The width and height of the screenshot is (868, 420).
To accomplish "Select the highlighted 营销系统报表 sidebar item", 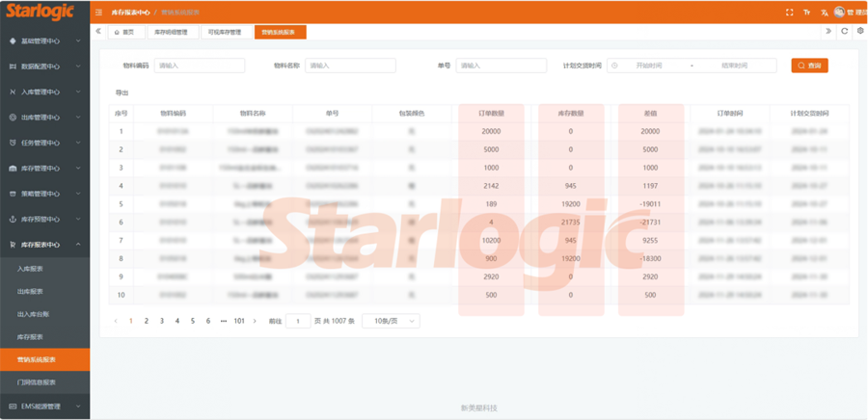I will click(44, 359).
